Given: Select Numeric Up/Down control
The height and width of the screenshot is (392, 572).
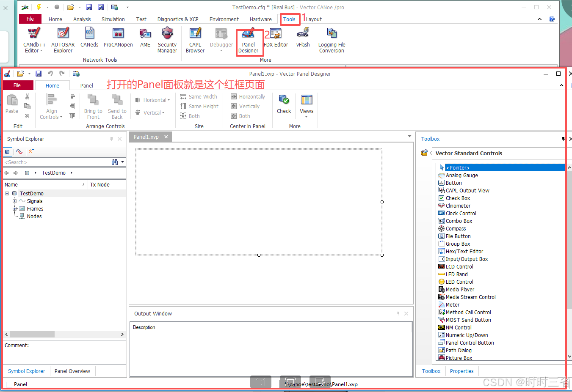Looking at the screenshot, I should 463,335.
